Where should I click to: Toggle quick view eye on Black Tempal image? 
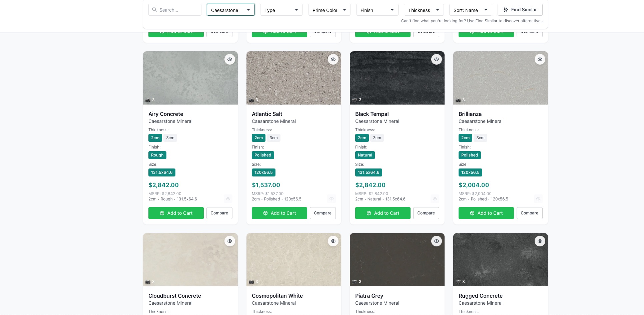[x=437, y=59]
